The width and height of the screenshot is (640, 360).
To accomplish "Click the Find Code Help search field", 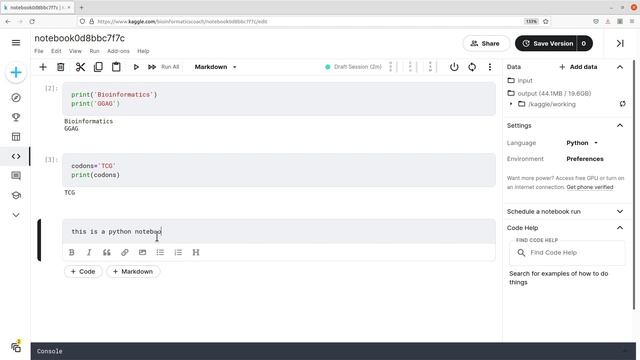I will click(x=567, y=253).
